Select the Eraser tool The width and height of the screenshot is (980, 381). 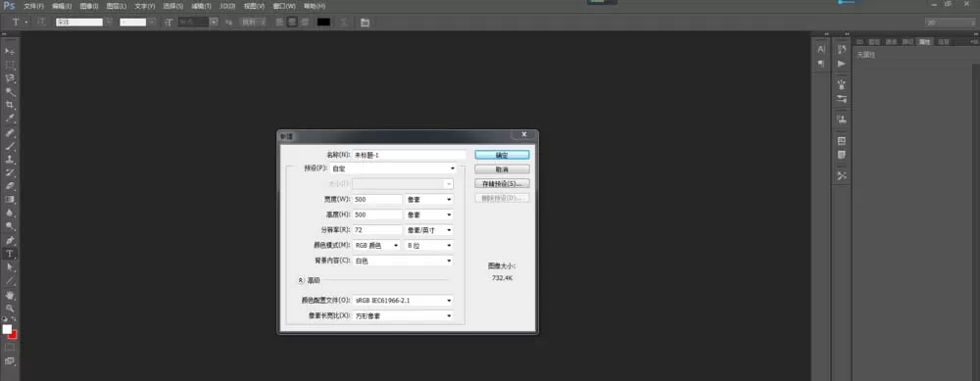tap(10, 186)
